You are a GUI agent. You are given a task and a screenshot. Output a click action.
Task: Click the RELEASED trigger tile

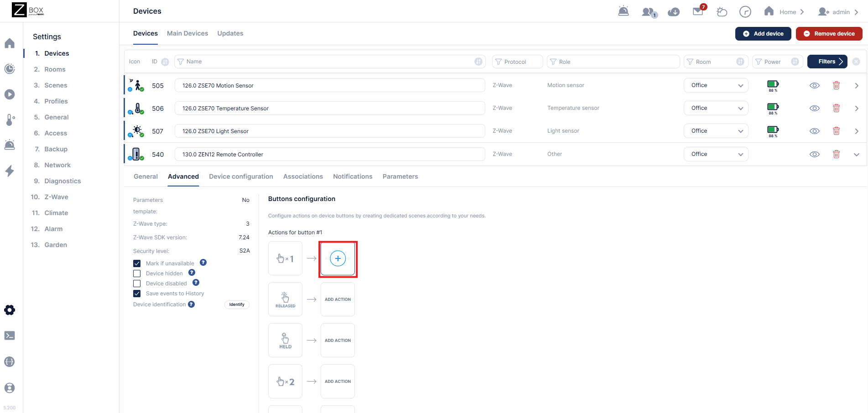[285, 299]
